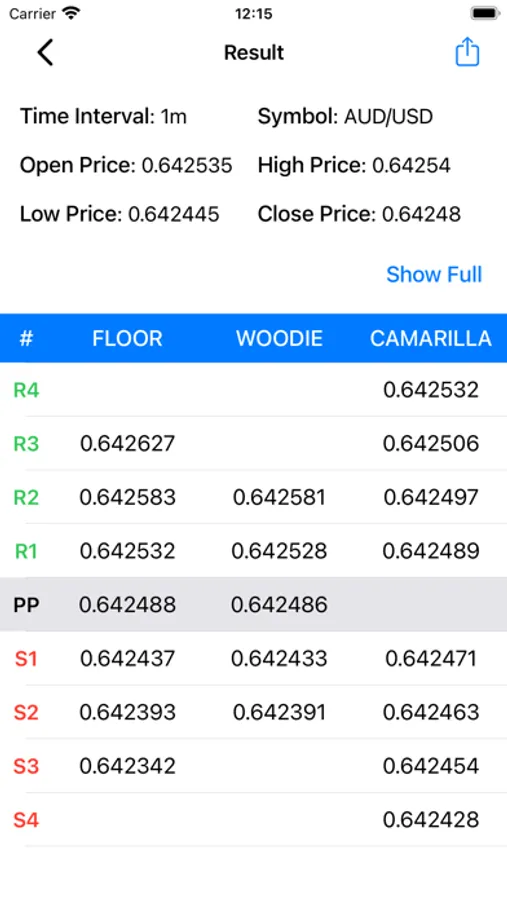Tap Open Price 0.642535
507x900 pixels.
click(126, 165)
